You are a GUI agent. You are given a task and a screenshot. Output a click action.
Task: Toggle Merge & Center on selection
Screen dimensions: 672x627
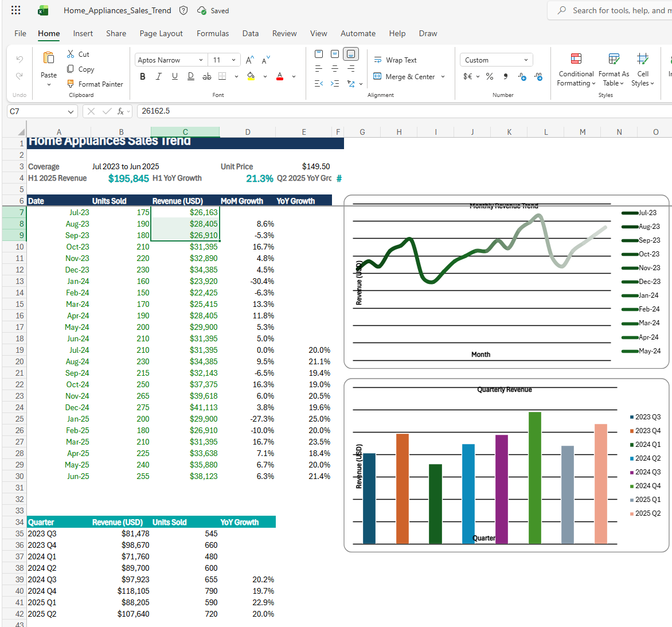coord(404,76)
